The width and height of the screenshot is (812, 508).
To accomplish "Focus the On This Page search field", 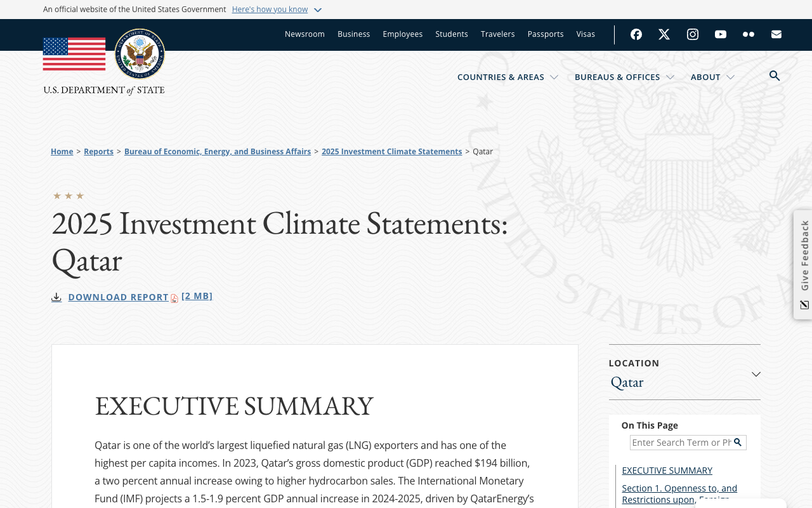I will [681, 443].
